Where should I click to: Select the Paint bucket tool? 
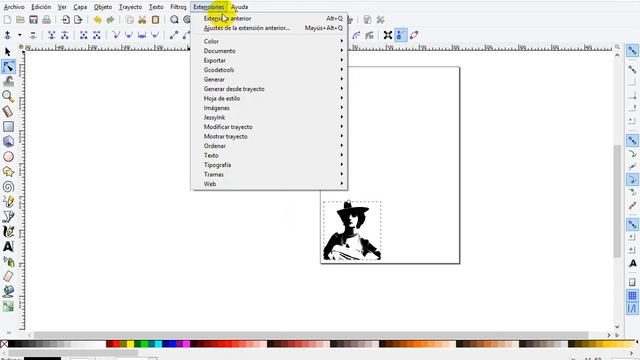8,291
